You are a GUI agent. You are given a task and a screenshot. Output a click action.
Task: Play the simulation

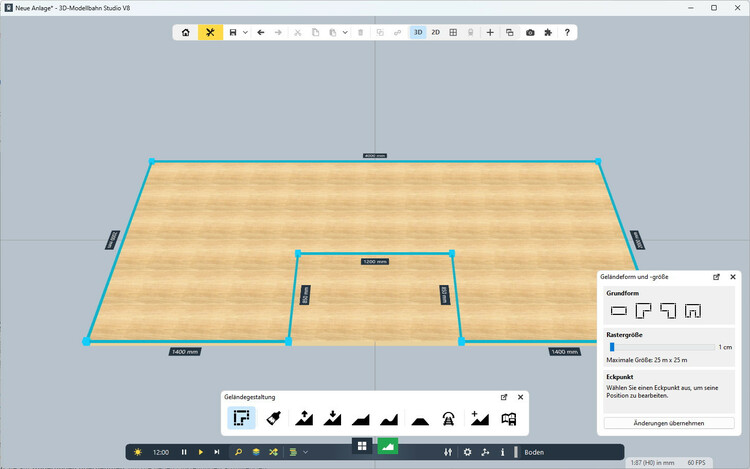pyautogui.click(x=200, y=452)
